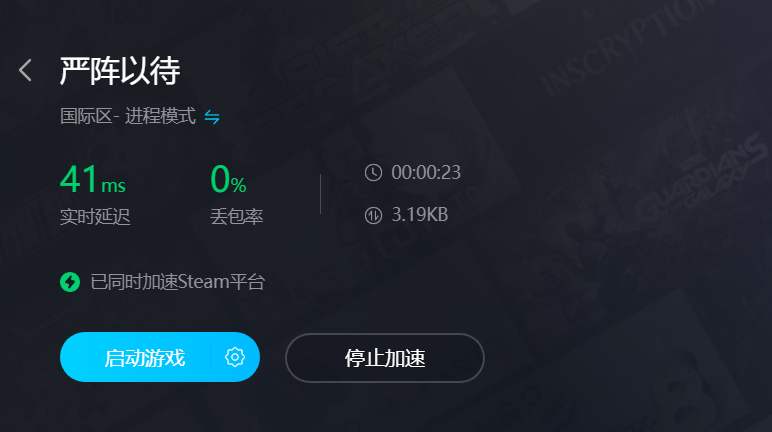Click the 0% packet loss value

(228, 179)
